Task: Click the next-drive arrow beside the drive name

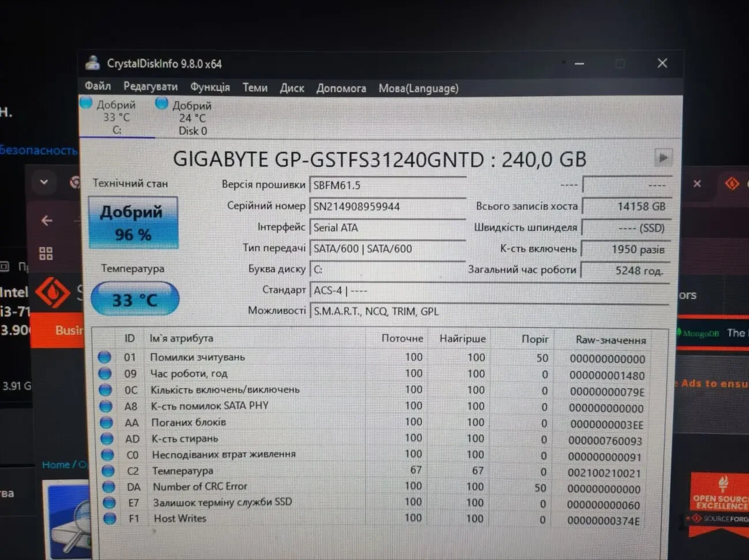Action: 663,157
